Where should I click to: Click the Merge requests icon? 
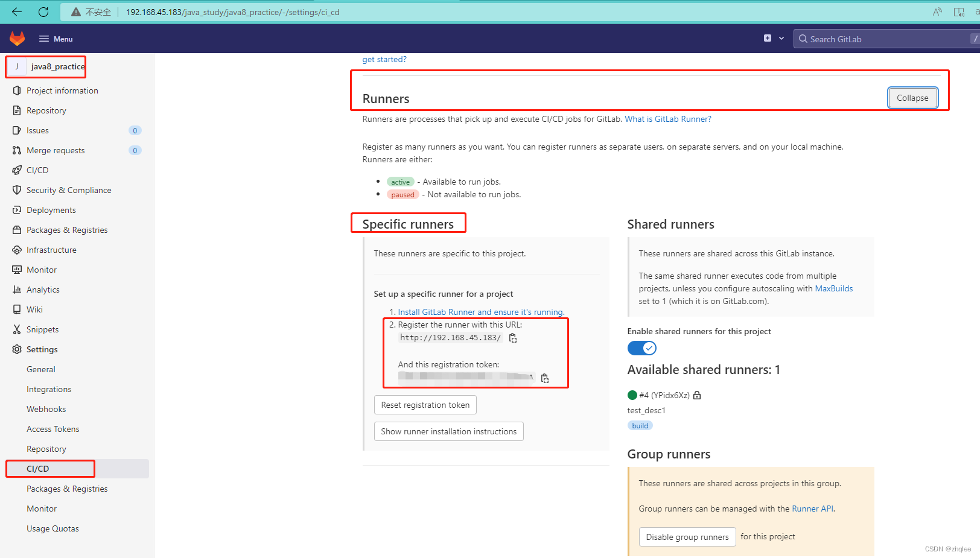pos(17,150)
